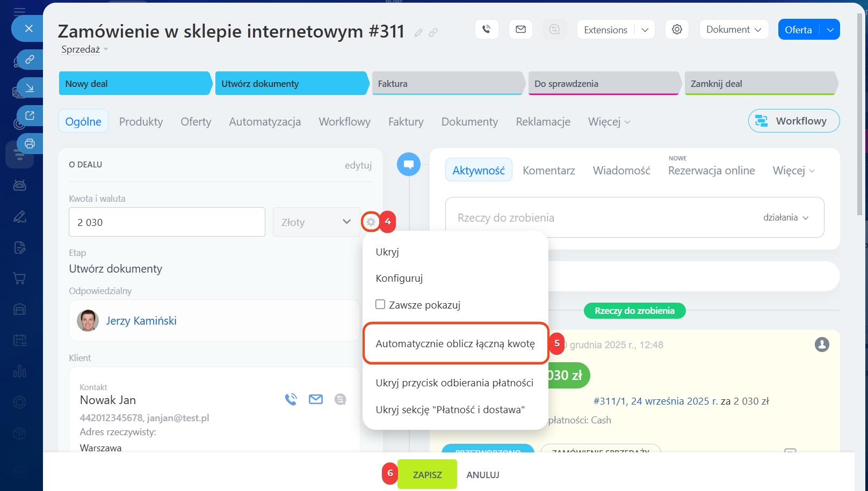Click the pencil icon to edit deal title

(418, 33)
